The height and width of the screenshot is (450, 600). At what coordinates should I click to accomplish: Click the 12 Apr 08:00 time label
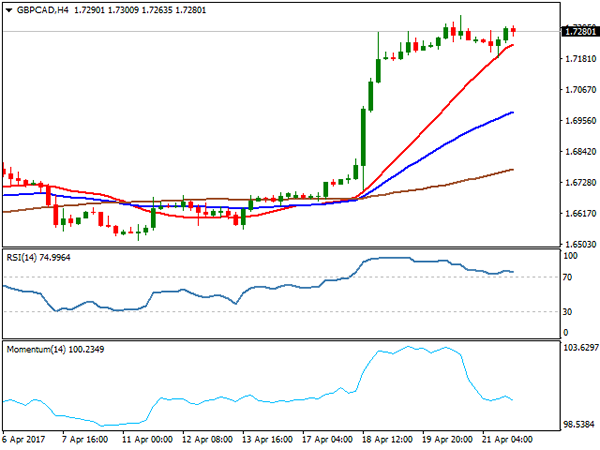(207, 439)
